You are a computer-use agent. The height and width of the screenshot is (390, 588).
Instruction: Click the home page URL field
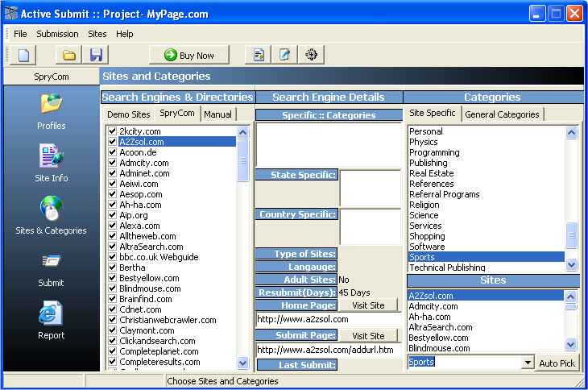click(328, 319)
